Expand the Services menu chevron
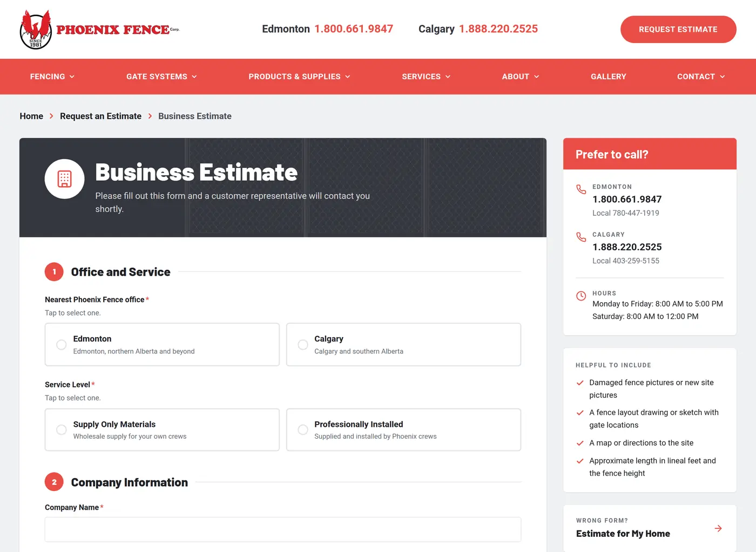756x552 pixels. click(448, 77)
